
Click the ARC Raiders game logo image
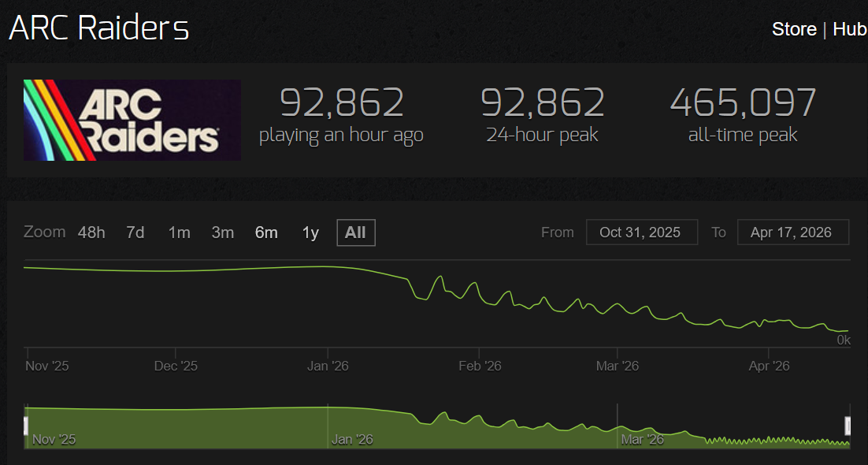pyautogui.click(x=132, y=120)
